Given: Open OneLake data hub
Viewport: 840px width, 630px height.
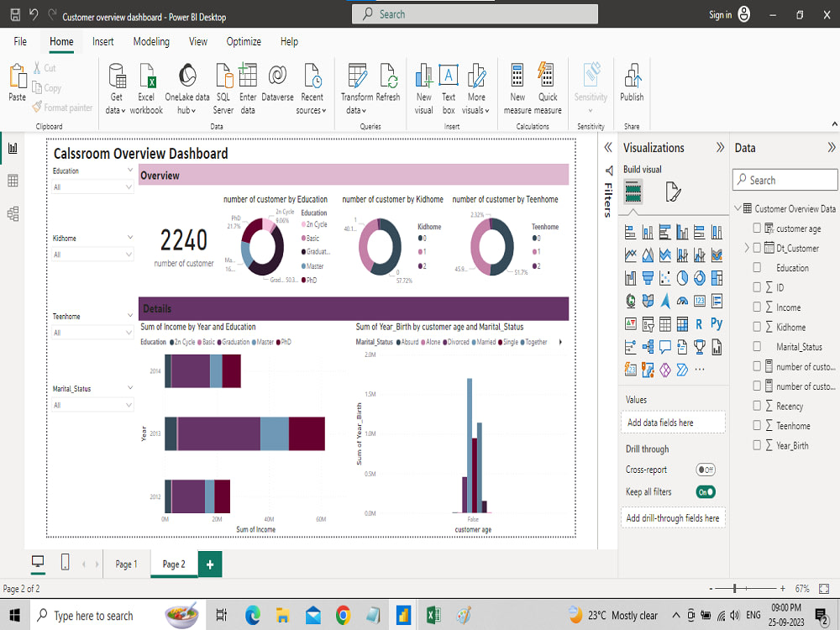Looking at the screenshot, I should 187,88.
